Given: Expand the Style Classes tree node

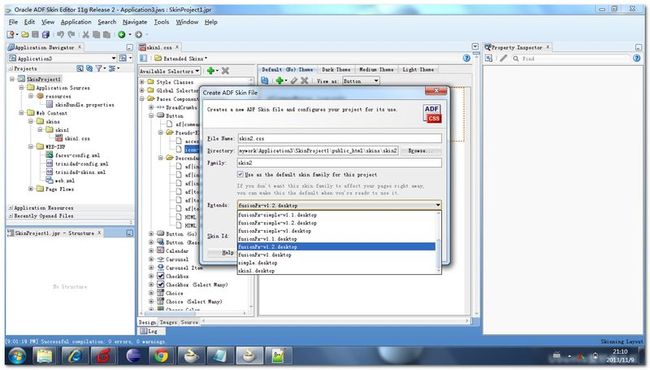Looking at the screenshot, I should tap(142, 82).
